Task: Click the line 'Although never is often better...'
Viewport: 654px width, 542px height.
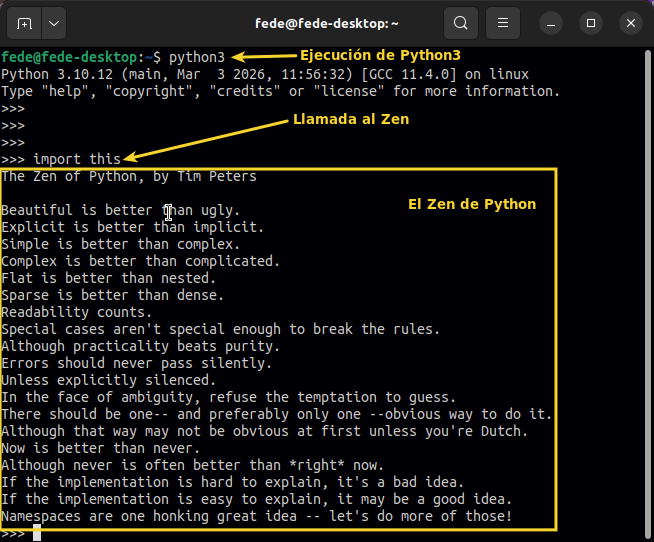Action: 193,466
